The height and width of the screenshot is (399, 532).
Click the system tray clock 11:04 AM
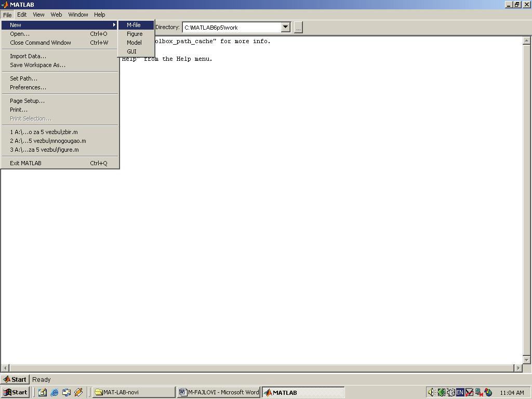pyautogui.click(x=512, y=393)
